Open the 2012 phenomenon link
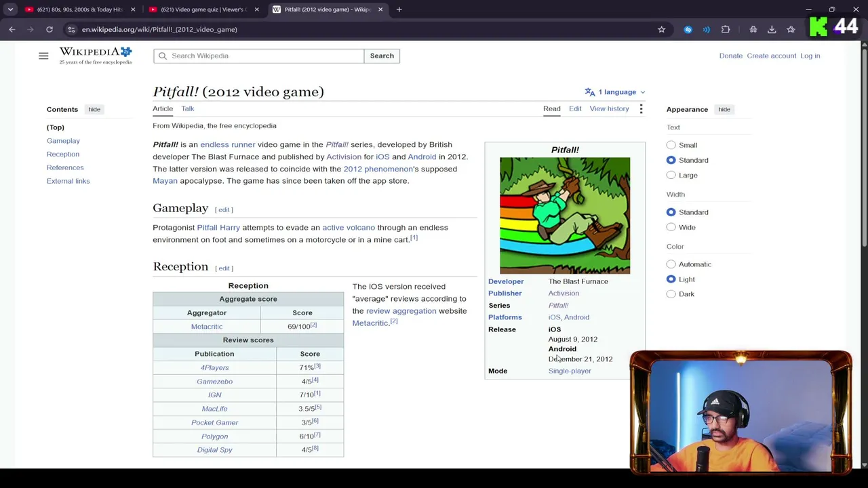Image resolution: width=868 pixels, height=488 pixels. (x=378, y=169)
